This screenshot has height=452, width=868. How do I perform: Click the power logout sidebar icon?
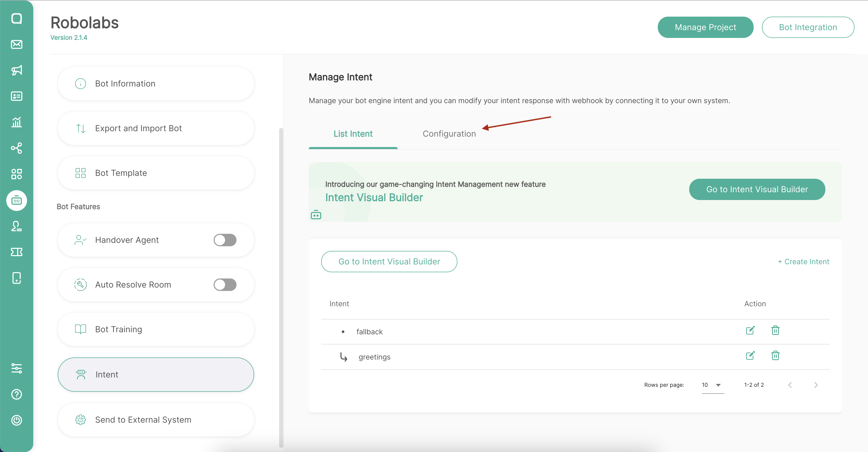17,420
